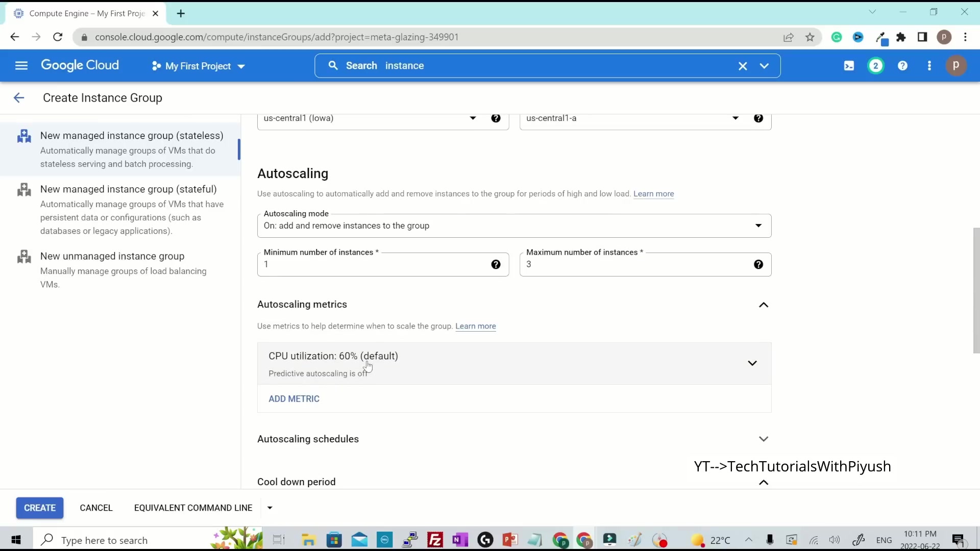Collapse the Autoscaling metrics section
This screenshot has height=551, width=980.
click(x=764, y=305)
